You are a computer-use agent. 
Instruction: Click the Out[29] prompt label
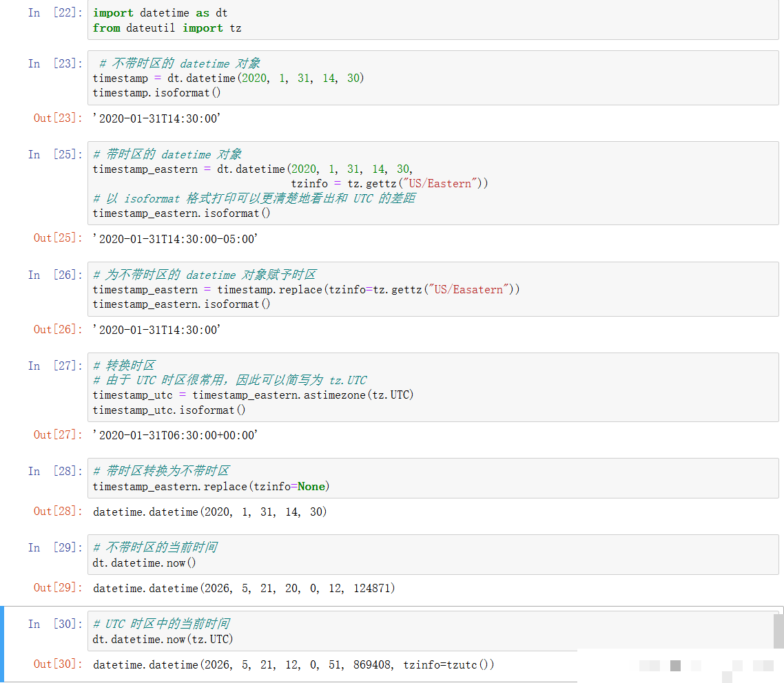[58, 588]
